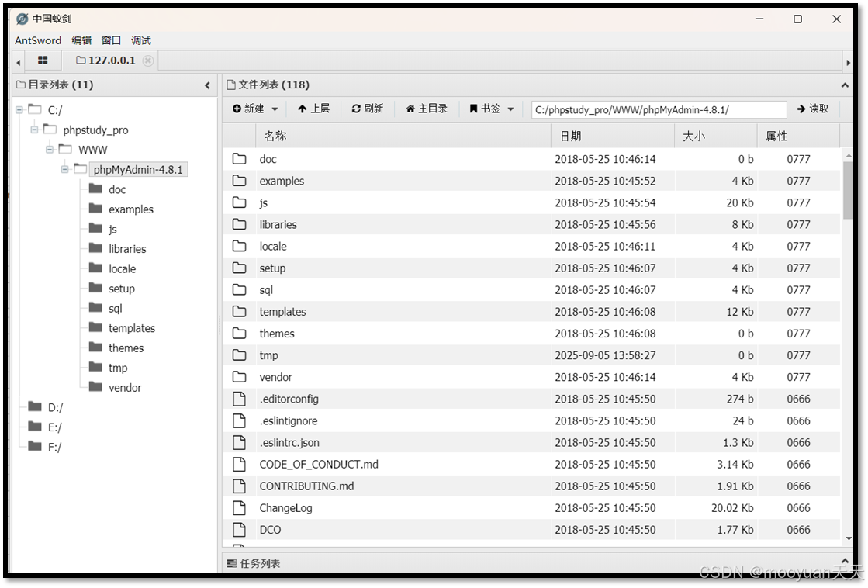Select the libraries folder in tree
The image size is (868, 588).
tap(126, 249)
